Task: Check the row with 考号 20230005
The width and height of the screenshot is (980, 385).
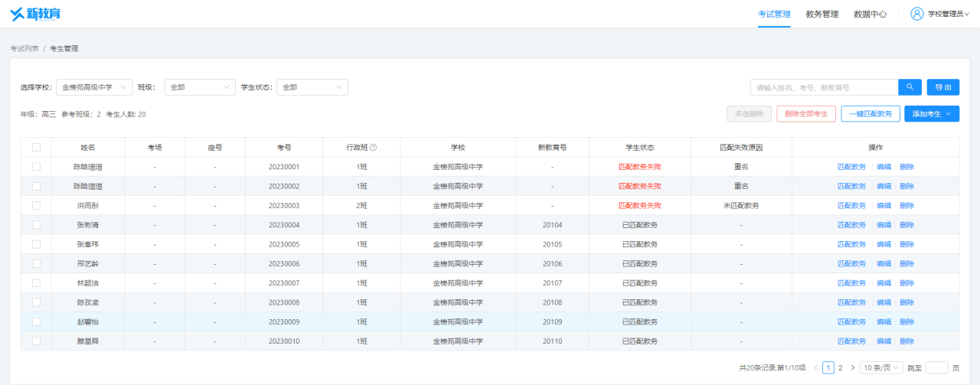Action: (36, 244)
